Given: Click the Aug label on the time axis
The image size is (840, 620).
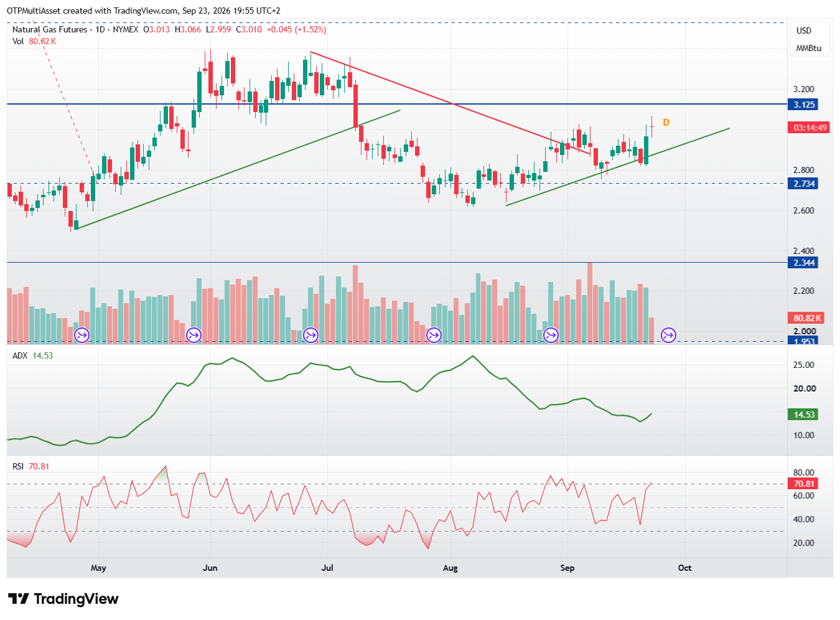Looking at the screenshot, I should [450, 568].
